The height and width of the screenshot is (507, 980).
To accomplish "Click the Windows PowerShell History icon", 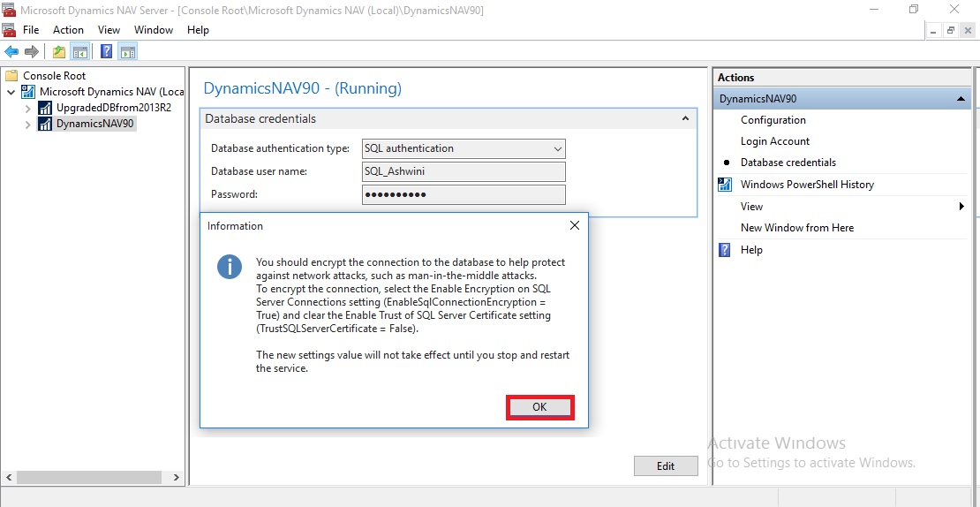I will click(x=725, y=185).
